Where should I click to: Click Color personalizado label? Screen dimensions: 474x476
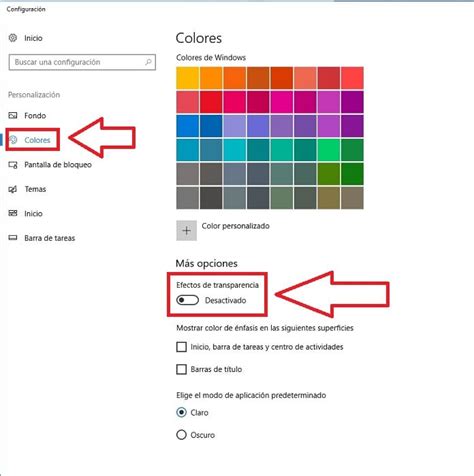coord(235,226)
